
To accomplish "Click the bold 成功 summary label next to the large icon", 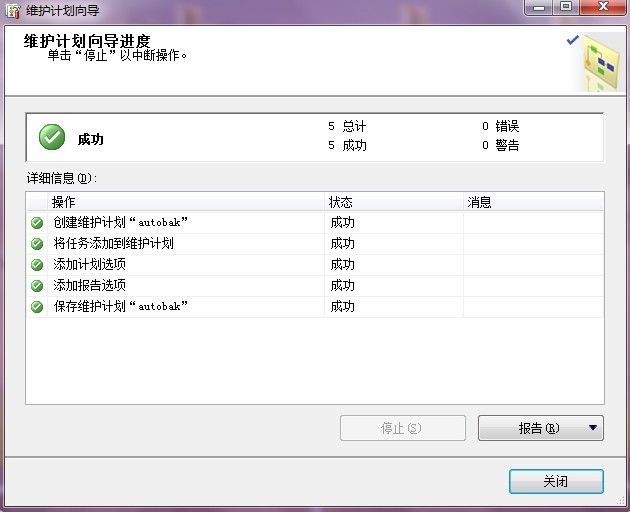I will (x=91, y=139).
